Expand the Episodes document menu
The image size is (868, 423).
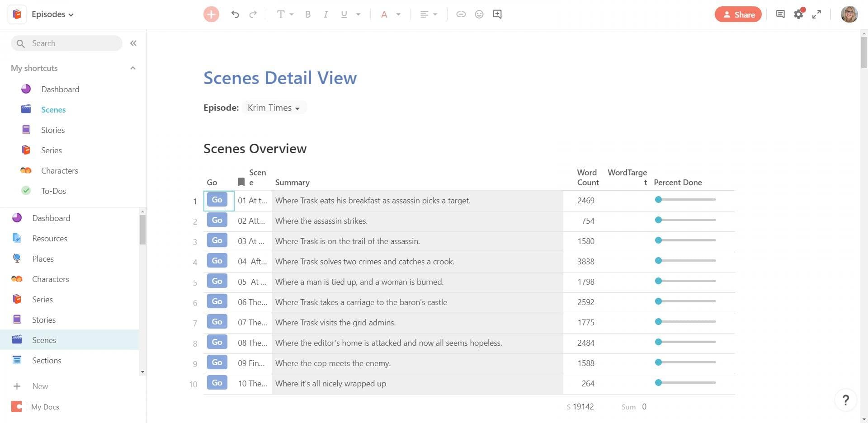[52, 14]
